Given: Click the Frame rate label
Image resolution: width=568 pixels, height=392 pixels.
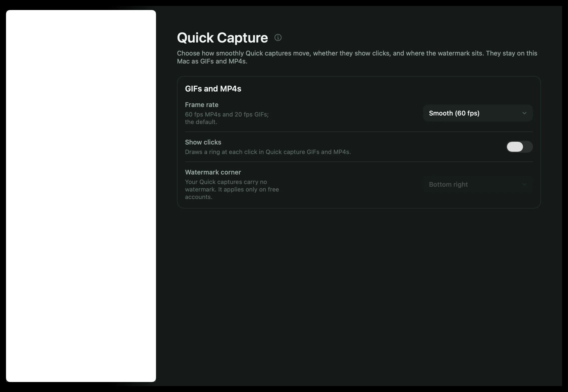Looking at the screenshot, I should (x=201, y=105).
